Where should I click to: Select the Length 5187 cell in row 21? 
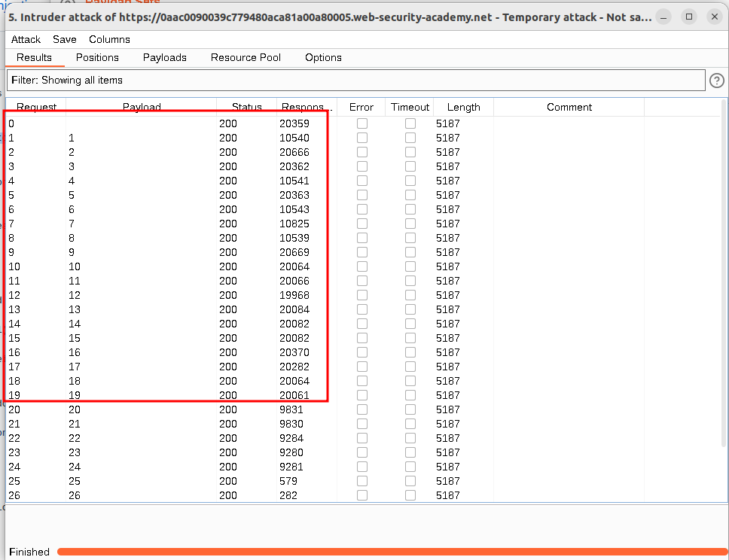448,424
